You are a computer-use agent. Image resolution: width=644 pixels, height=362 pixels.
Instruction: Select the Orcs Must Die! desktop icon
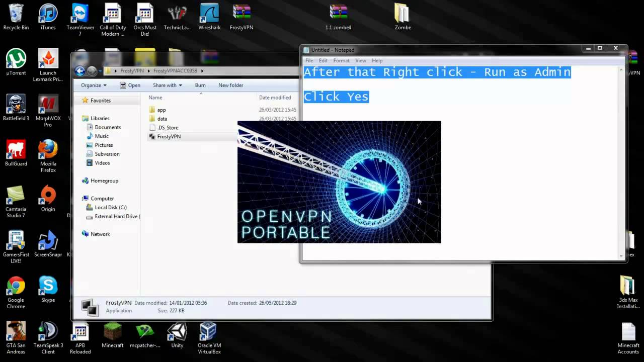click(145, 20)
